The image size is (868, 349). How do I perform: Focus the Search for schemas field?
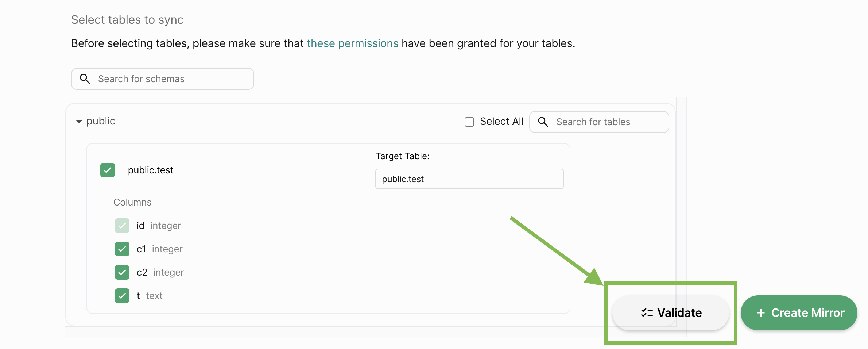point(163,79)
